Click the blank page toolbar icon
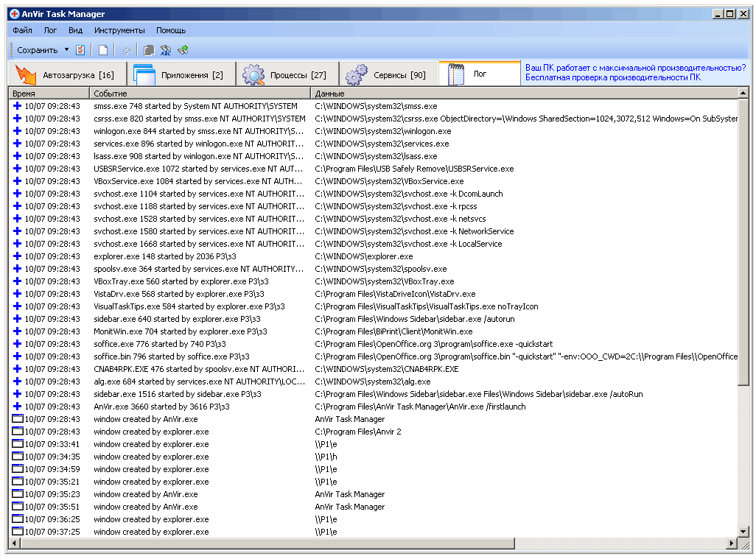Image resolution: width=756 pixels, height=559 pixels. 103,50
